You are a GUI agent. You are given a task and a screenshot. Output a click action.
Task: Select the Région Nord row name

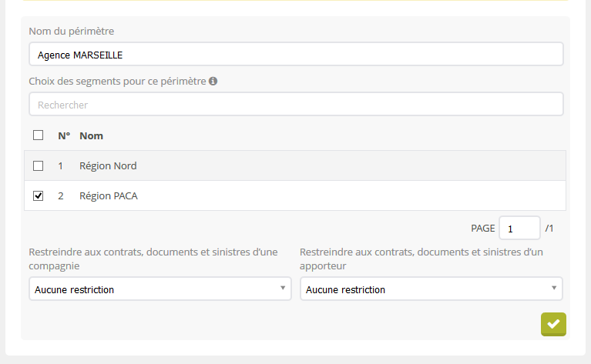108,165
